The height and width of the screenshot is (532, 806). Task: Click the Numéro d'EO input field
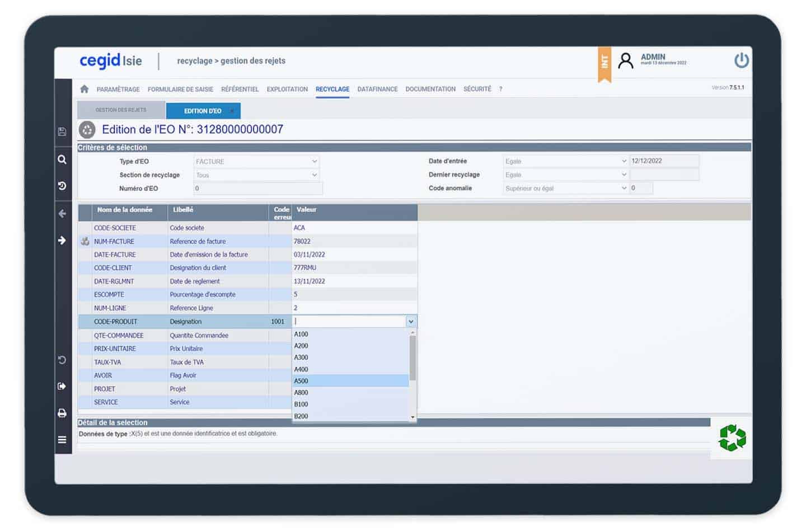tap(257, 189)
